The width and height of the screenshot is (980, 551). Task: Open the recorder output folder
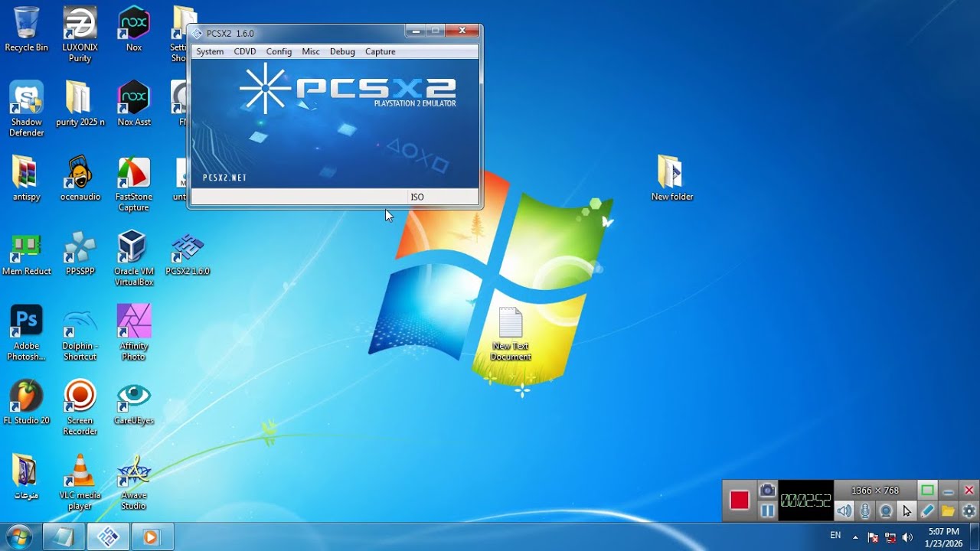coord(948,511)
